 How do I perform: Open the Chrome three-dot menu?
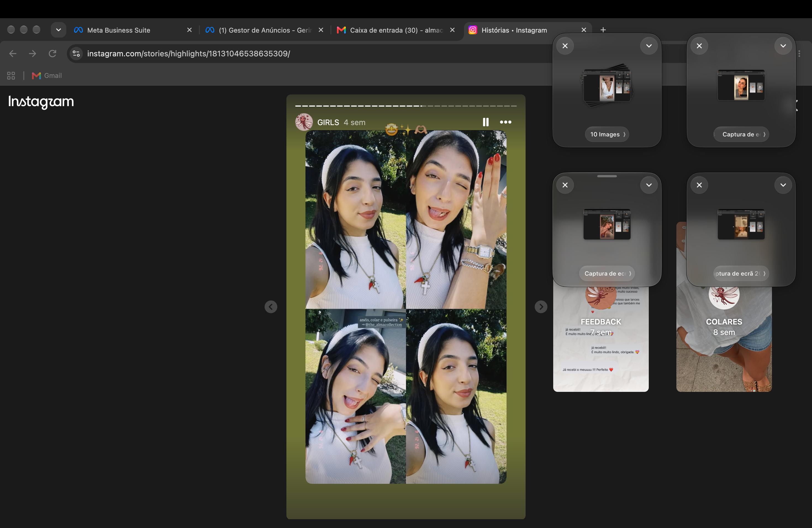click(x=799, y=54)
